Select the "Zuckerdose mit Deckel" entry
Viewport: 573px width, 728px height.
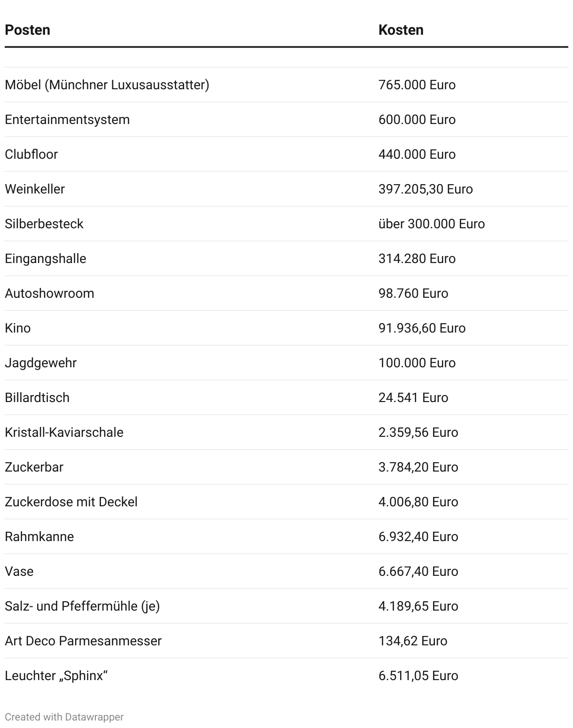click(x=71, y=502)
